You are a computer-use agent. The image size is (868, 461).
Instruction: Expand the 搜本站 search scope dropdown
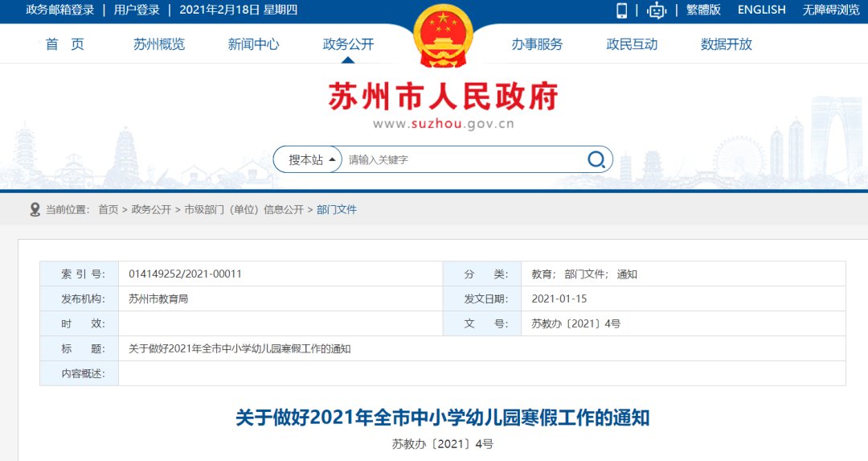[x=312, y=159]
